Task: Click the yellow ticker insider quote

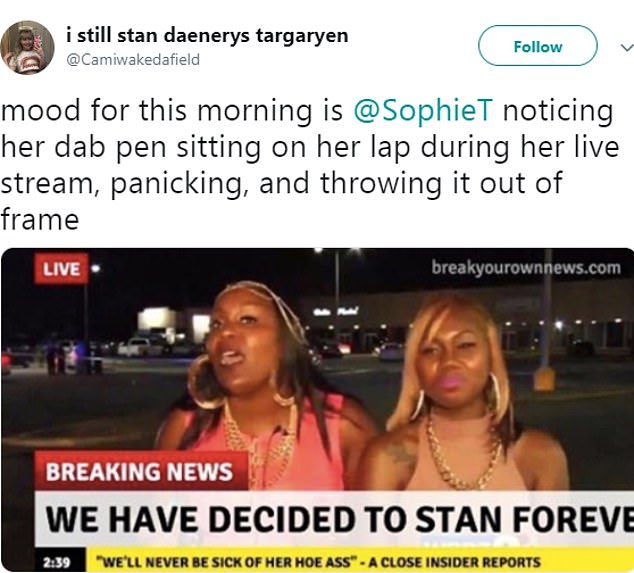Action: click(319, 561)
